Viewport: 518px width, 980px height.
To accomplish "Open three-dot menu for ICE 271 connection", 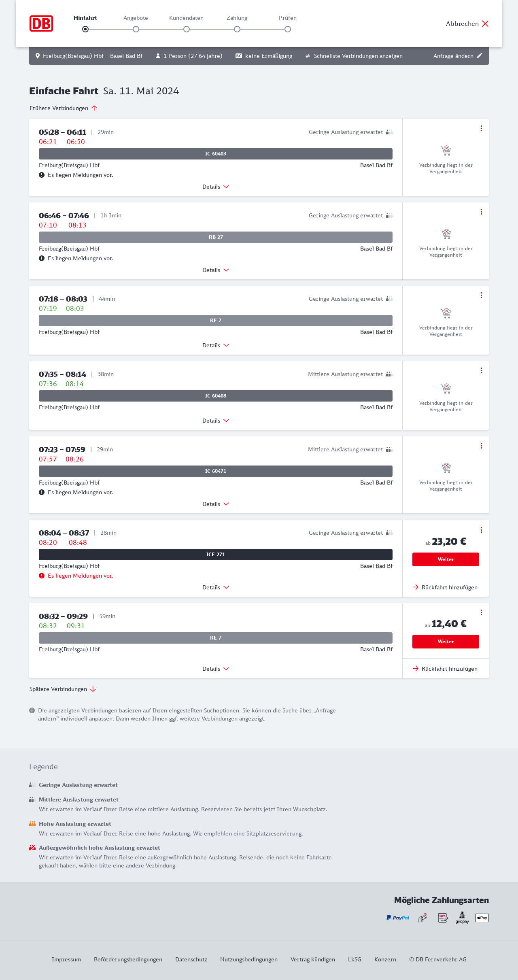I will coord(481,530).
